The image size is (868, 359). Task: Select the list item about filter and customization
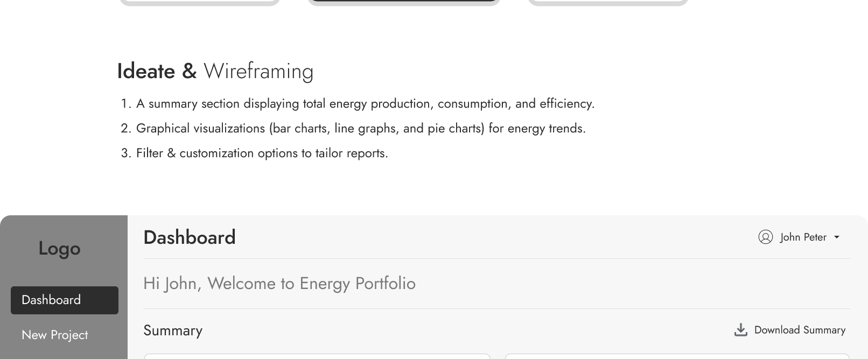pyautogui.click(x=262, y=153)
